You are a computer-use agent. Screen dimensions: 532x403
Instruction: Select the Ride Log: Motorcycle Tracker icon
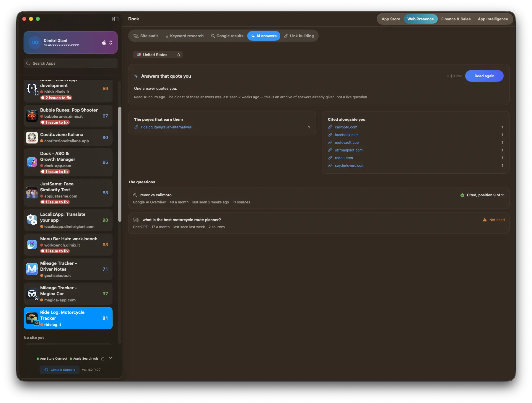[32, 318]
